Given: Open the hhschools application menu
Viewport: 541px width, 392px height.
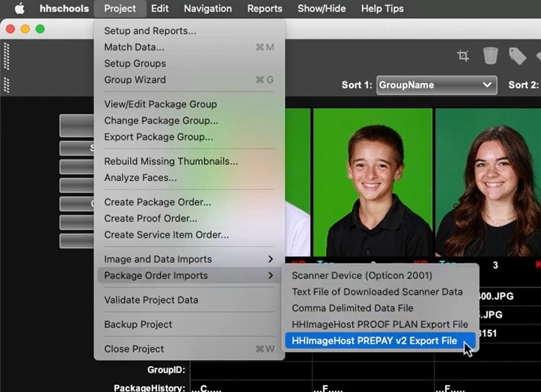Looking at the screenshot, I should tap(64, 8).
